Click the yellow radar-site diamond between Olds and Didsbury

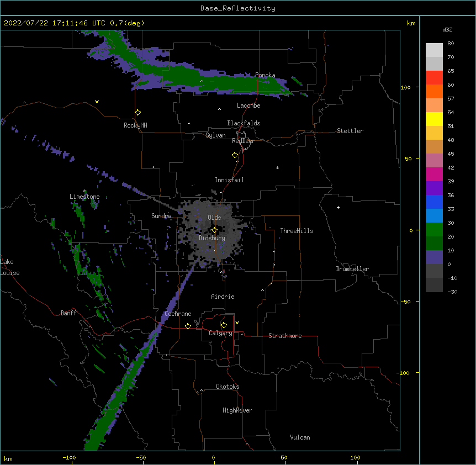214,230
